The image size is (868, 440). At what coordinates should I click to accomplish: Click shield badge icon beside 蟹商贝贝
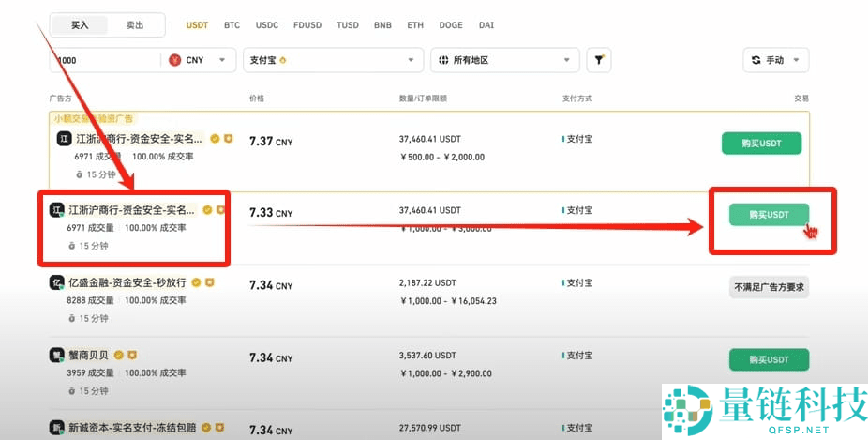[132, 356]
